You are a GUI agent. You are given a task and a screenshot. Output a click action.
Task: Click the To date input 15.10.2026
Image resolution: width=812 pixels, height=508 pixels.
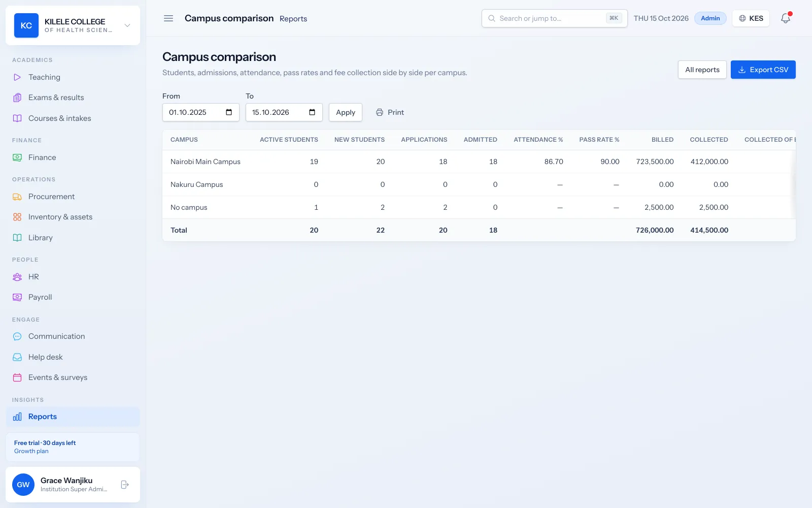tap(284, 112)
